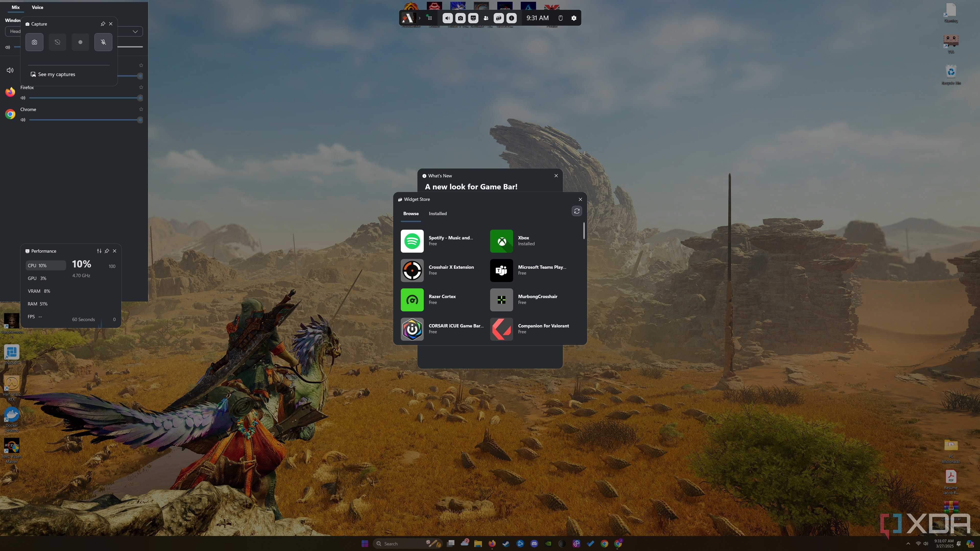Screen dimensions: 980x551
Task: Switch to the Voice tab in Audio
Action: [37, 7]
